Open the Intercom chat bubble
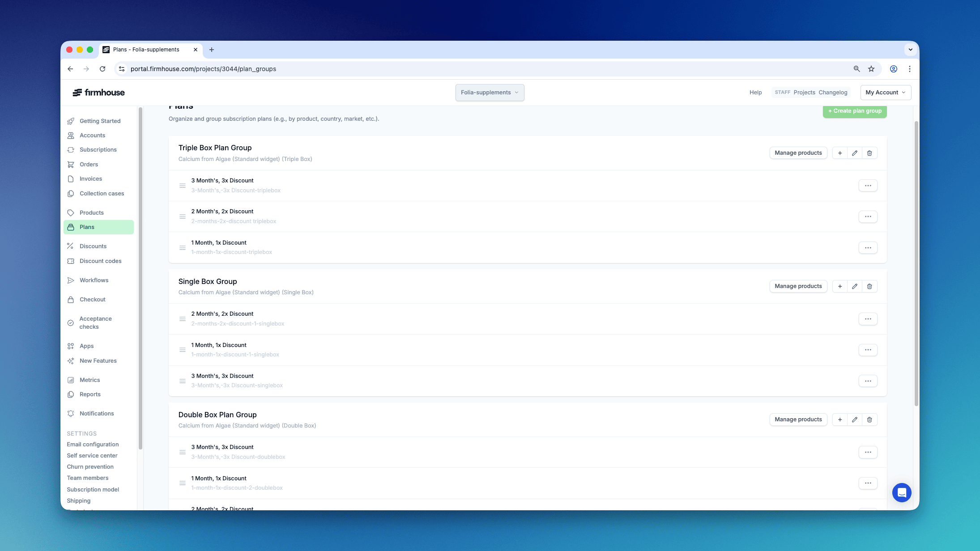The width and height of the screenshot is (980, 551). click(x=901, y=492)
